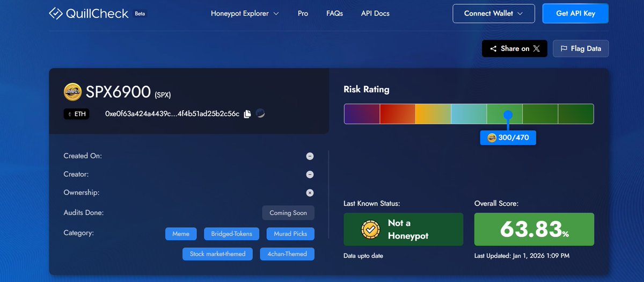Open the Connect Wallet dropdown
This screenshot has height=282, width=644.
coord(494,13)
